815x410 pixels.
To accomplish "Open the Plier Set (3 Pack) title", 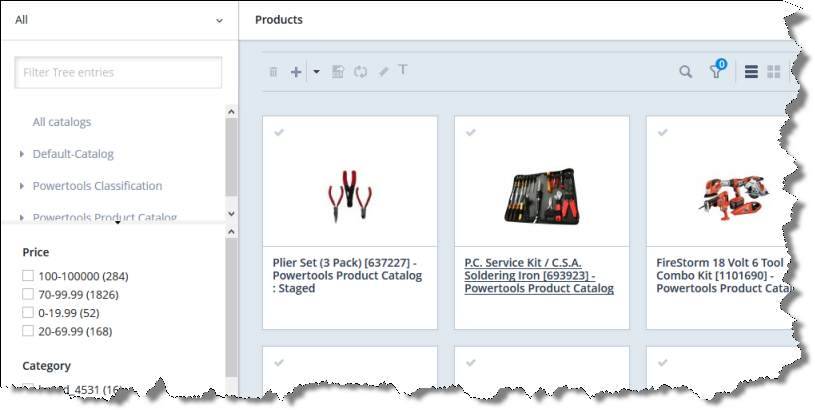I will [347, 275].
